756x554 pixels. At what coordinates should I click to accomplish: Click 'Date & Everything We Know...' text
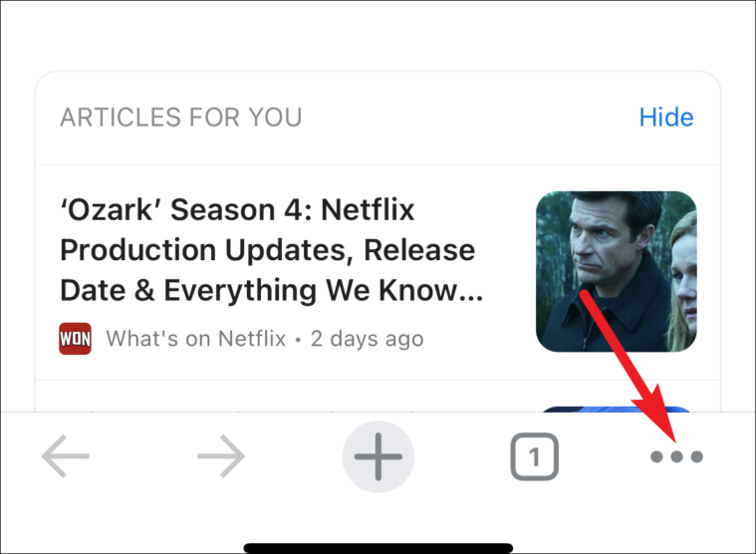[272, 290]
